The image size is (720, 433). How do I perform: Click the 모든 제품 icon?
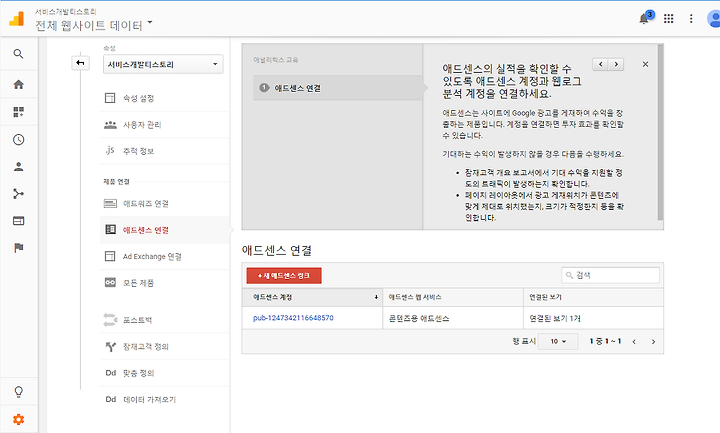pyautogui.click(x=110, y=282)
